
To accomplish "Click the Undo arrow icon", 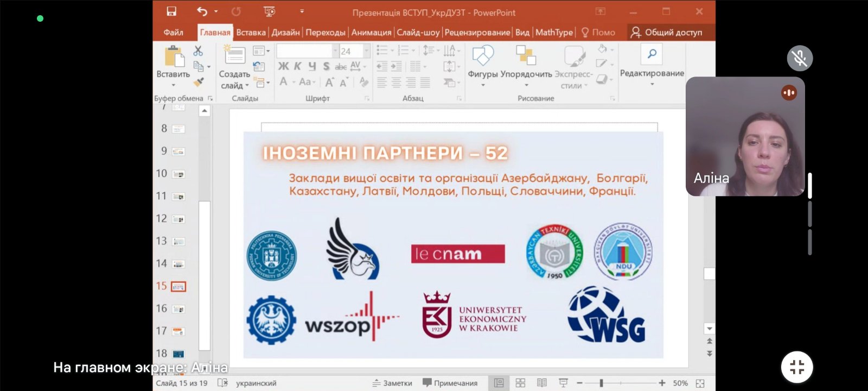I will click(x=202, y=11).
